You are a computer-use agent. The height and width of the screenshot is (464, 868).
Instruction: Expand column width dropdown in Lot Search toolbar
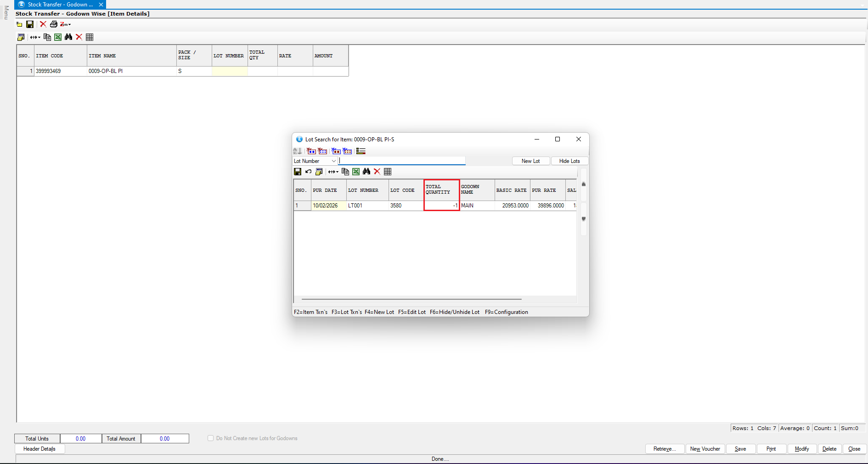tap(333, 172)
